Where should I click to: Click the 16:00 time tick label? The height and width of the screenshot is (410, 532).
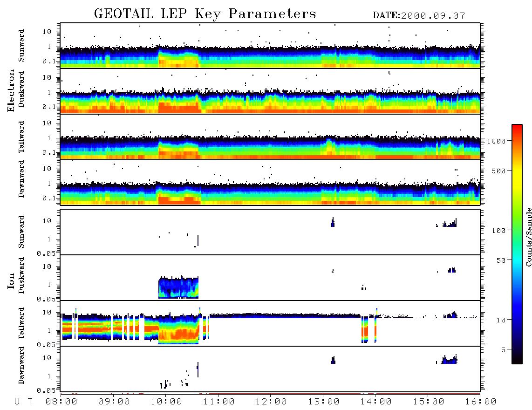point(480,402)
